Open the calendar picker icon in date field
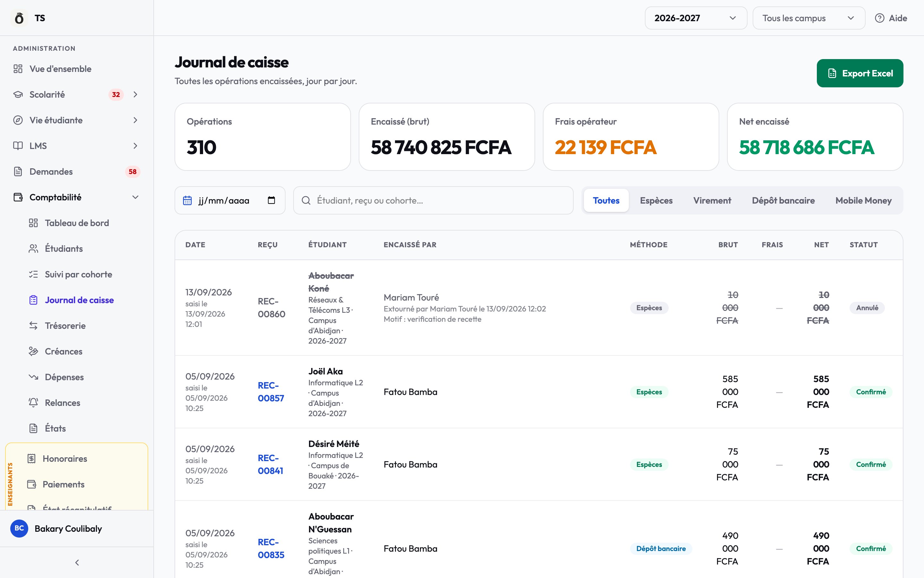 coord(271,200)
